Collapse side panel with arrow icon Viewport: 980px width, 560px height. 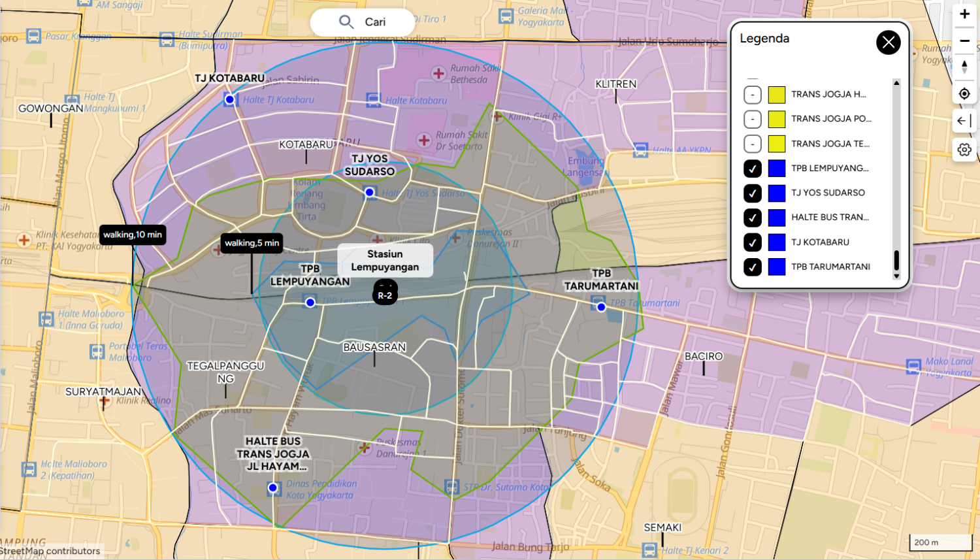964,121
